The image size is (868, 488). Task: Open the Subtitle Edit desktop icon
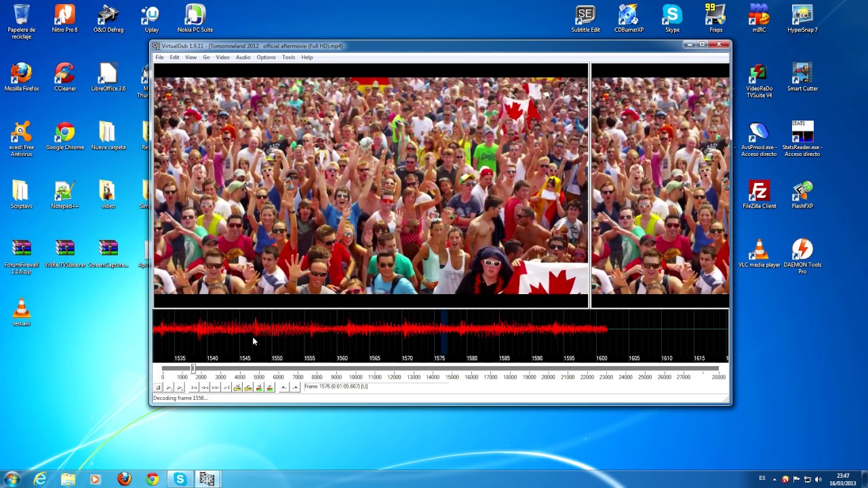click(585, 20)
